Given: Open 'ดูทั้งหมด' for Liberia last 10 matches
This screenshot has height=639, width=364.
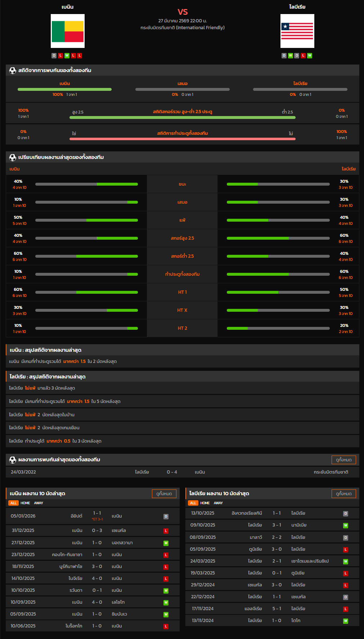Looking at the screenshot, I should point(343,494).
